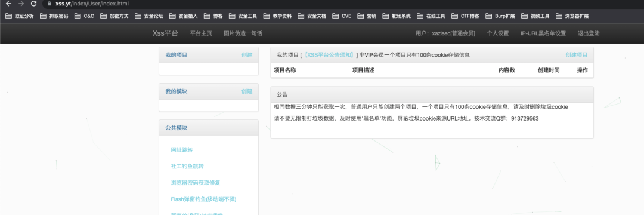Click the 项目描述 column header
Image resolution: width=644 pixels, height=215 pixels.
point(363,70)
